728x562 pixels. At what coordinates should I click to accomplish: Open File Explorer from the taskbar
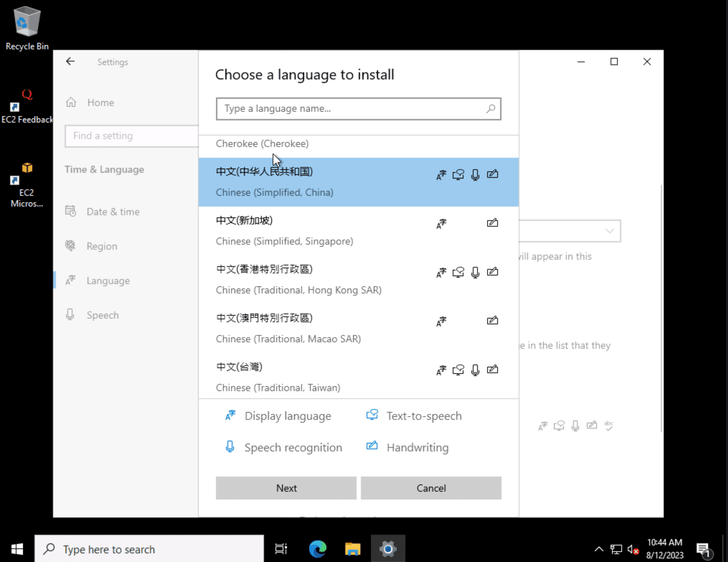353,549
